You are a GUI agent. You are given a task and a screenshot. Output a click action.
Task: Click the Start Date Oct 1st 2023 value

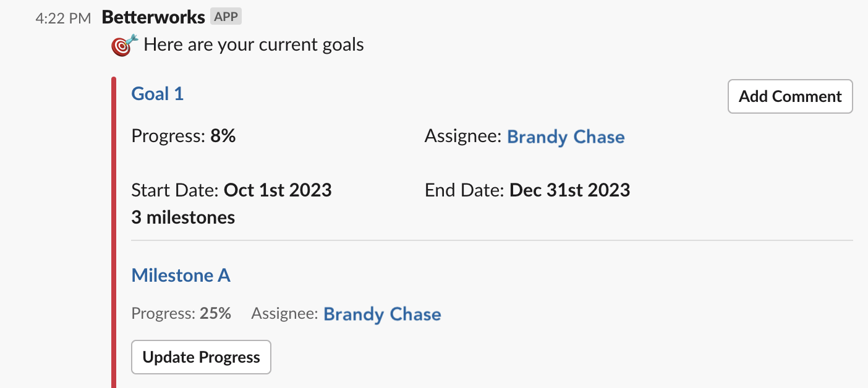278,190
